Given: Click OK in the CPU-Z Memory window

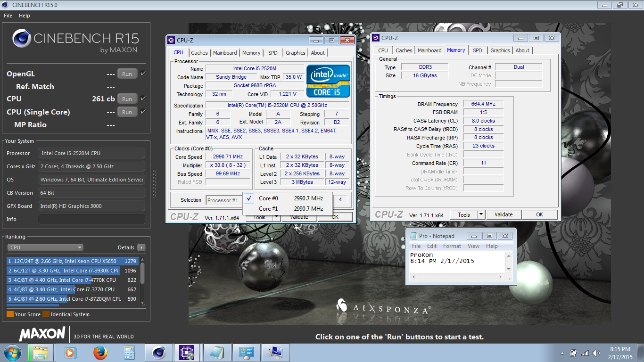Looking at the screenshot, I should (x=540, y=214).
